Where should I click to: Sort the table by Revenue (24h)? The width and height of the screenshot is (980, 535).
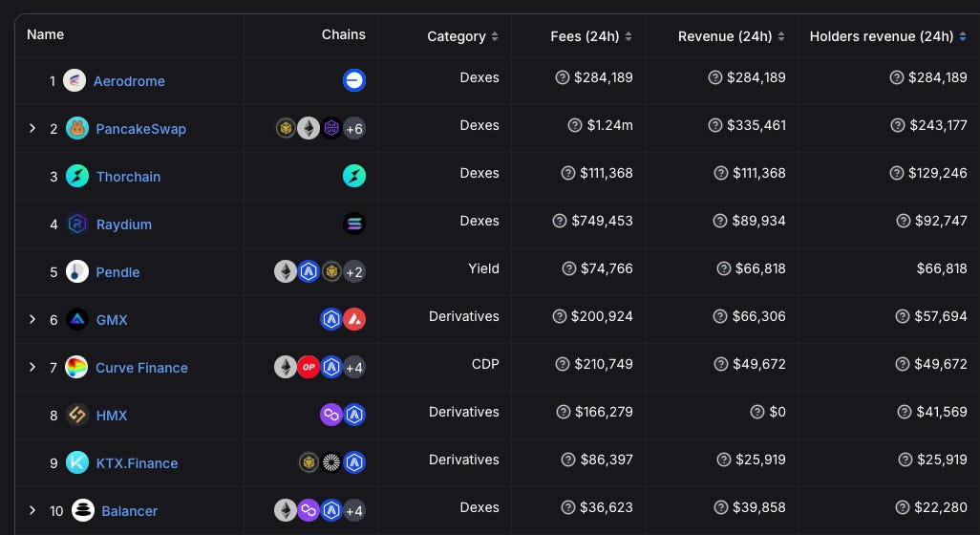tap(732, 36)
